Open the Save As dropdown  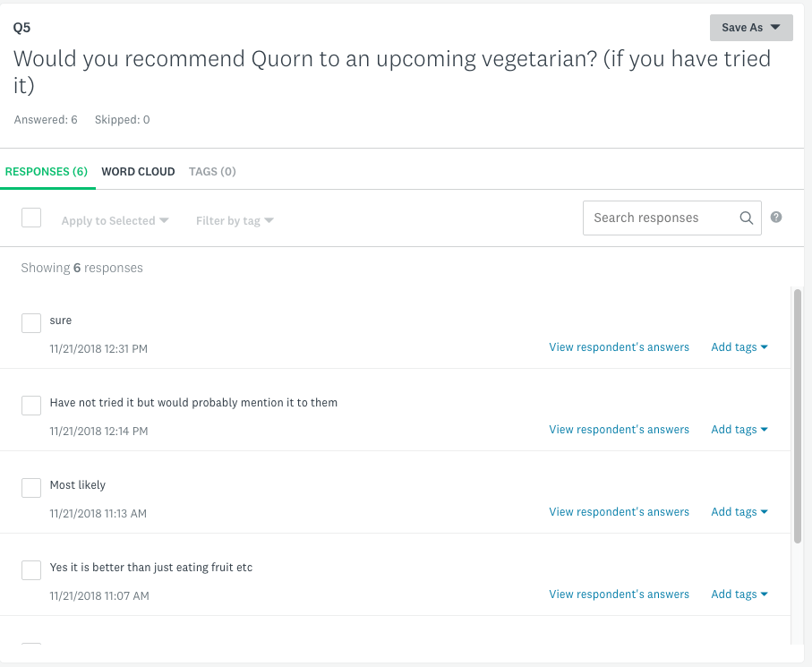tap(750, 28)
